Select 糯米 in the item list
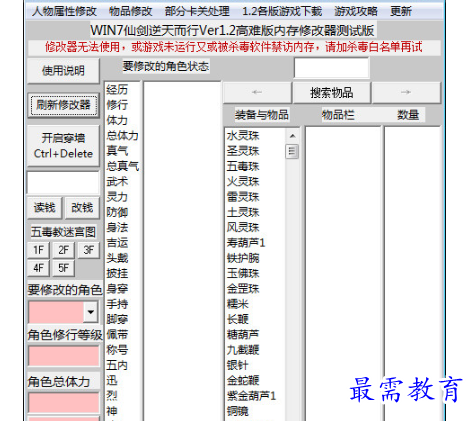Screen dimensions: 471x421 tap(238, 304)
